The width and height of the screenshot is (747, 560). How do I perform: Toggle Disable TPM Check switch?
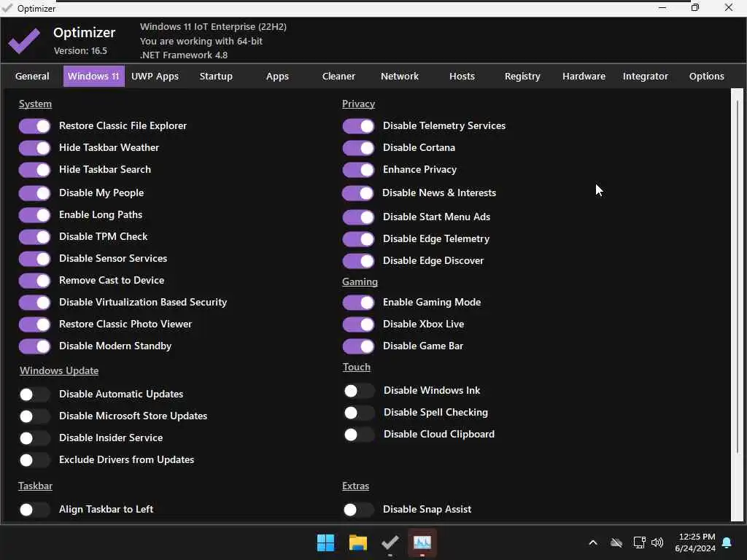coord(34,237)
